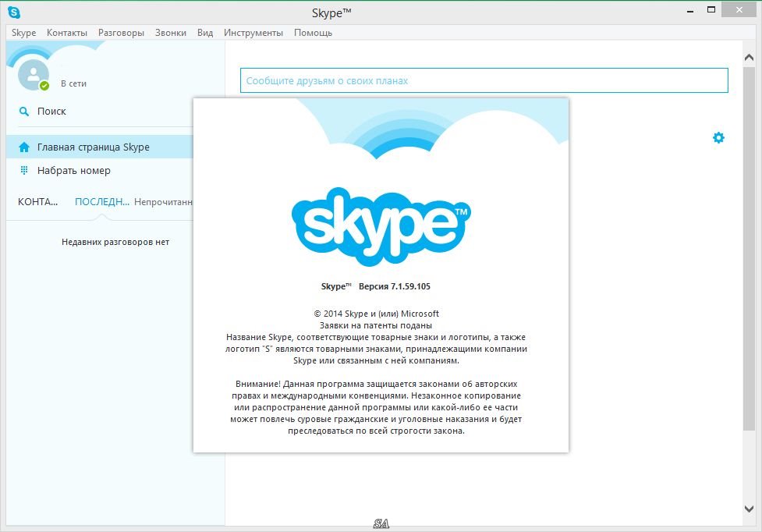Close the Skype window
This screenshot has height=532, width=762.
tap(739, 9)
